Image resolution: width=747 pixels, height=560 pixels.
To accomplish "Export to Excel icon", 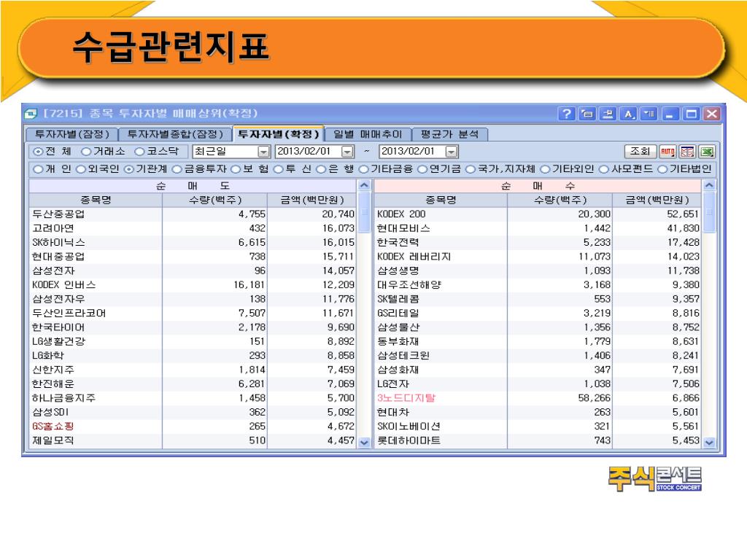I will pos(707,152).
